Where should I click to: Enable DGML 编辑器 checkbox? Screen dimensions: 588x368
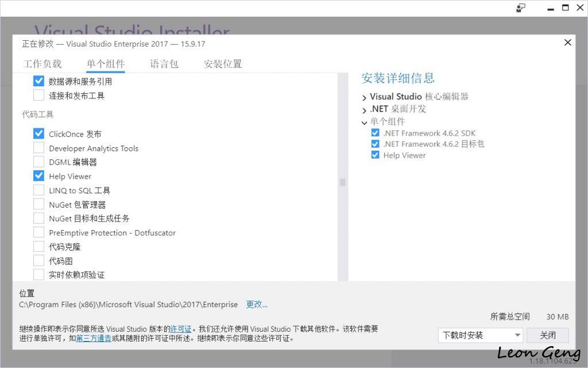point(38,162)
